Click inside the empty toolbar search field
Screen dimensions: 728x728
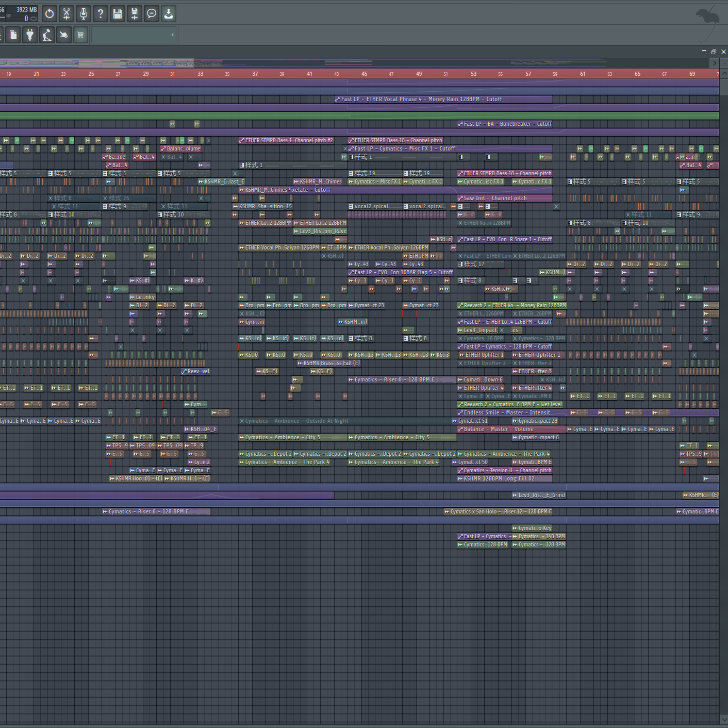pyautogui.click(x=129, y=35)
